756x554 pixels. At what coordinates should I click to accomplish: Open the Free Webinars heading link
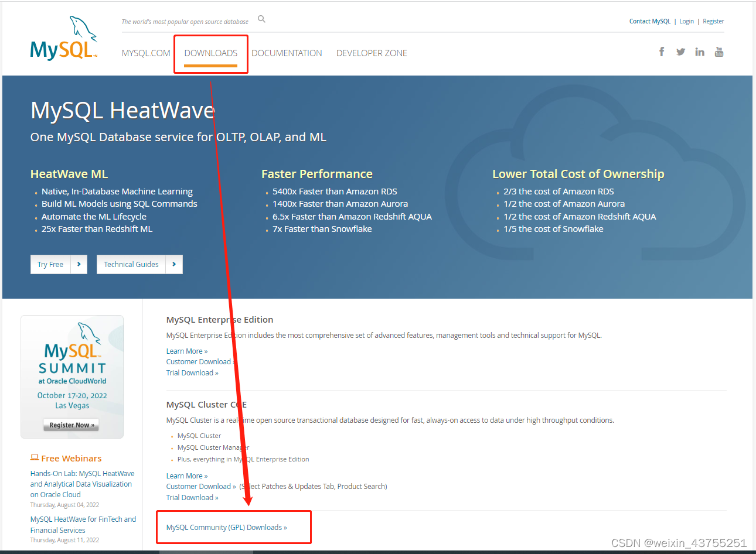(x=71, y=459)
